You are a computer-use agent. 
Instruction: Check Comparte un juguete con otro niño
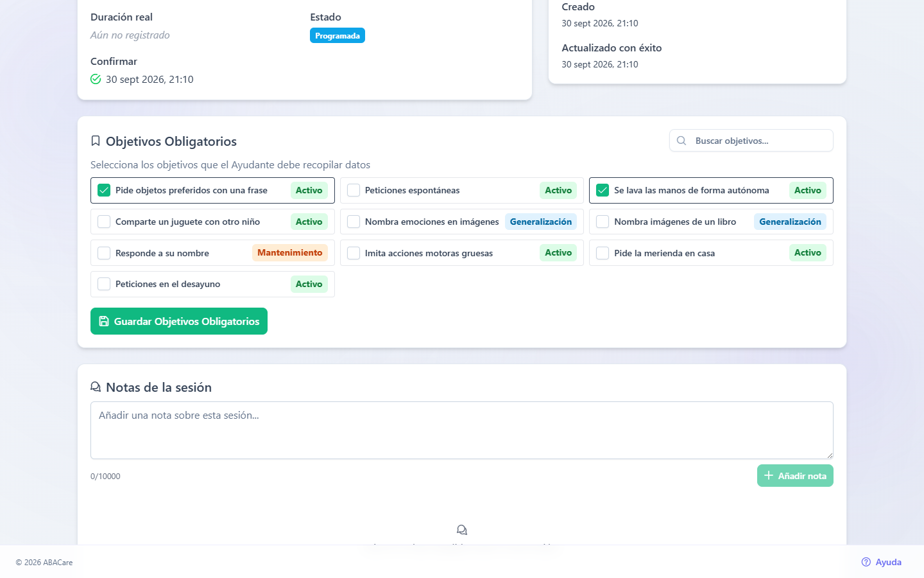104,222
